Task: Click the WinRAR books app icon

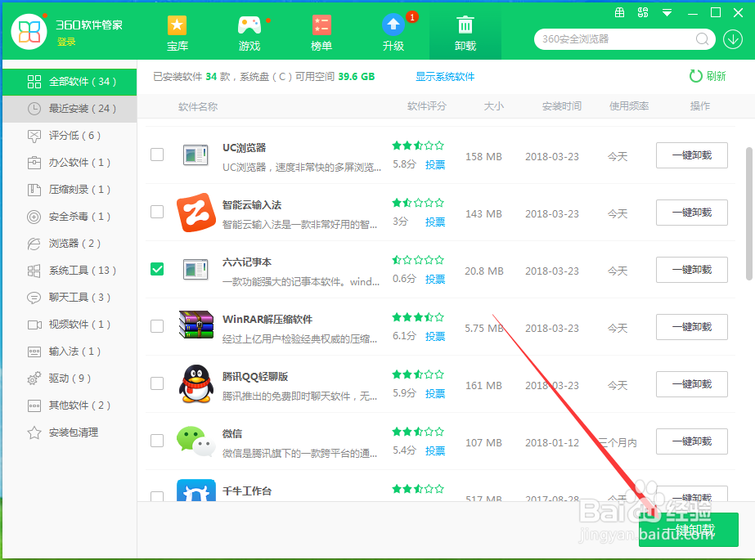Action: click(x=196, y=325)
